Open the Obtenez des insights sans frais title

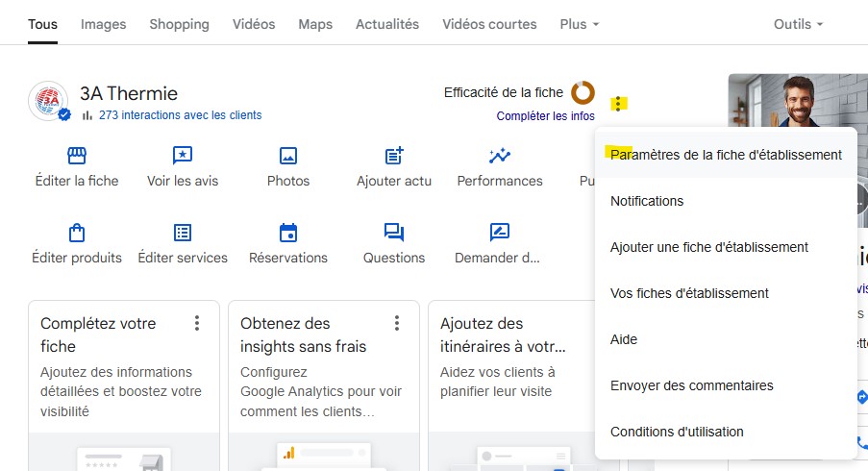point(304,335)
